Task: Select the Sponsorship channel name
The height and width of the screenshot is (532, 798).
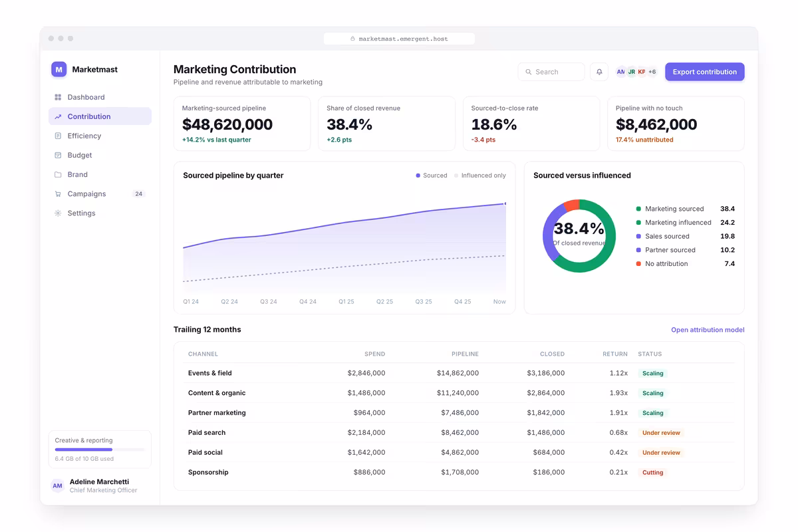Action: 208,472
